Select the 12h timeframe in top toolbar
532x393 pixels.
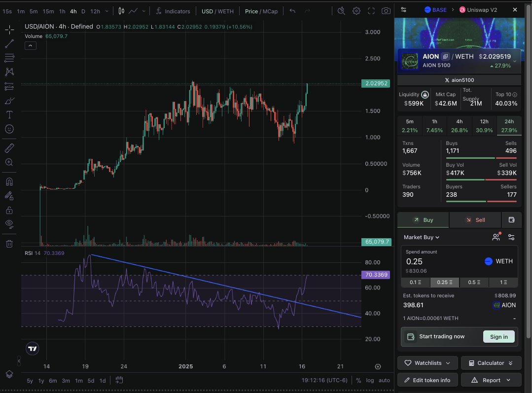[95, 11]
